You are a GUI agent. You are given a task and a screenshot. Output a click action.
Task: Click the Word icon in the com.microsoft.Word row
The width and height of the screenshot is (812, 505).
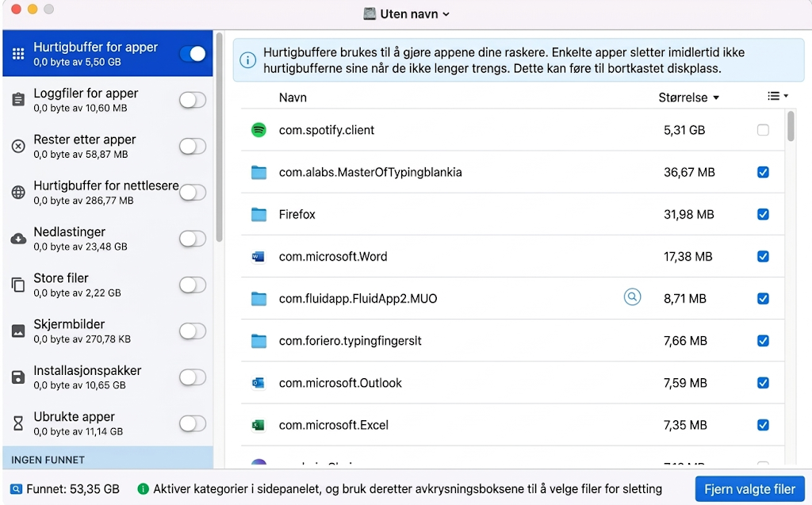tap(258, 256)
